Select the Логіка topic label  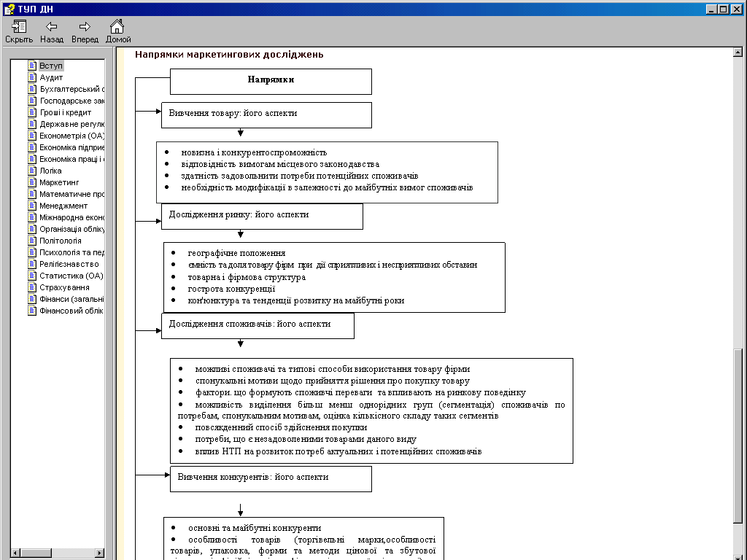click(50, 171)
